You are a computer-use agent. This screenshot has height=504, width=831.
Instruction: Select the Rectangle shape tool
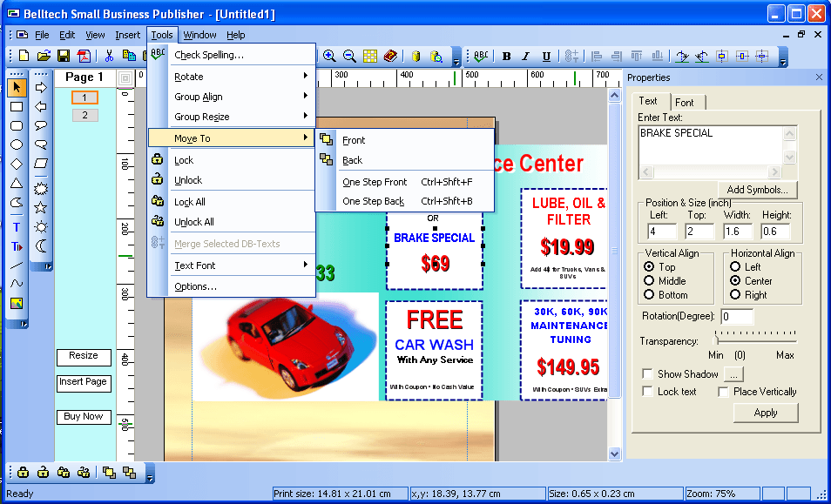[17, 107]
